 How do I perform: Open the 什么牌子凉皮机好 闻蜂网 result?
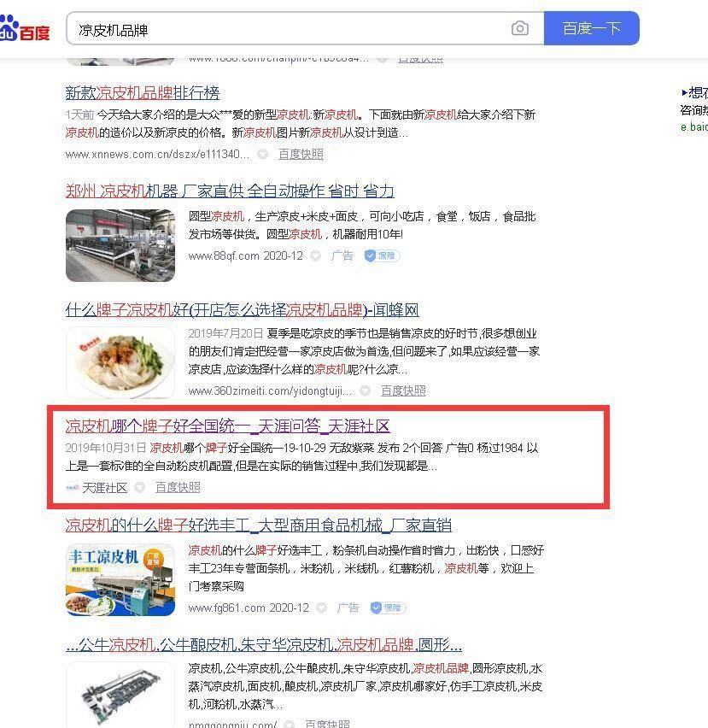(x=242, y=309)
